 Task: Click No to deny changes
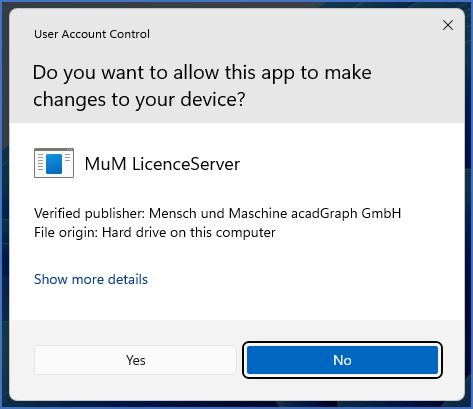point(342,360)
